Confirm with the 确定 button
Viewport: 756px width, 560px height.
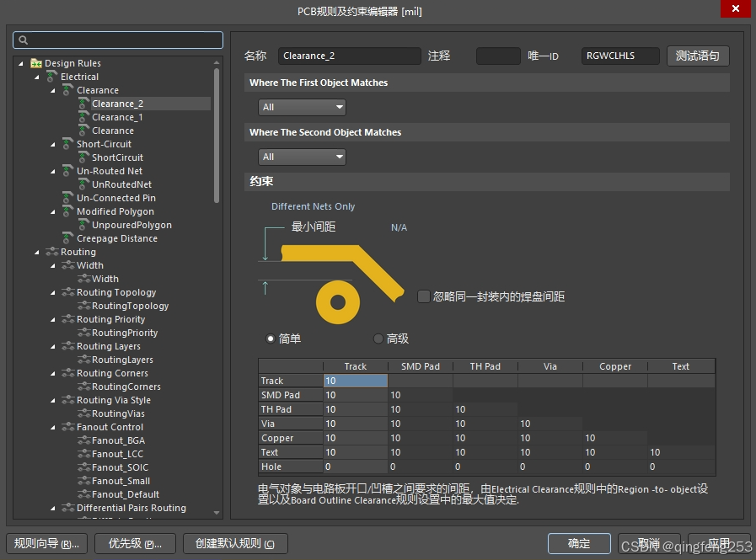579,544
